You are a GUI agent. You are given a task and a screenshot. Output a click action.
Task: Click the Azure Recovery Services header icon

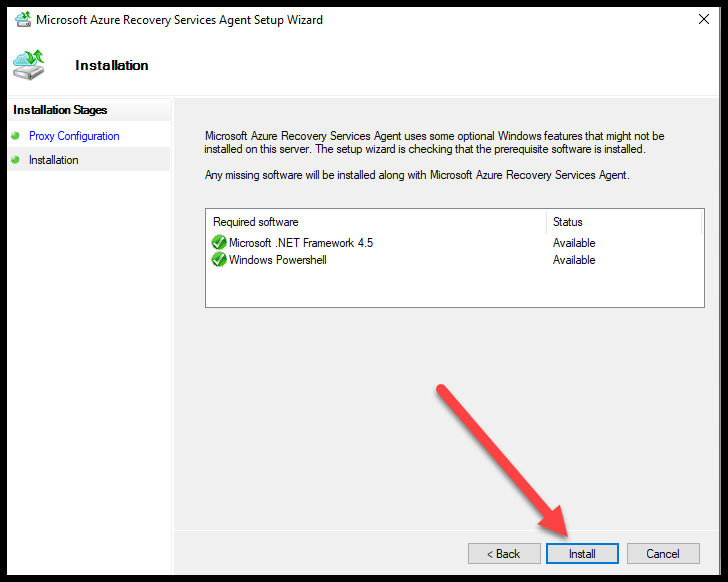(x=29, y=65)
